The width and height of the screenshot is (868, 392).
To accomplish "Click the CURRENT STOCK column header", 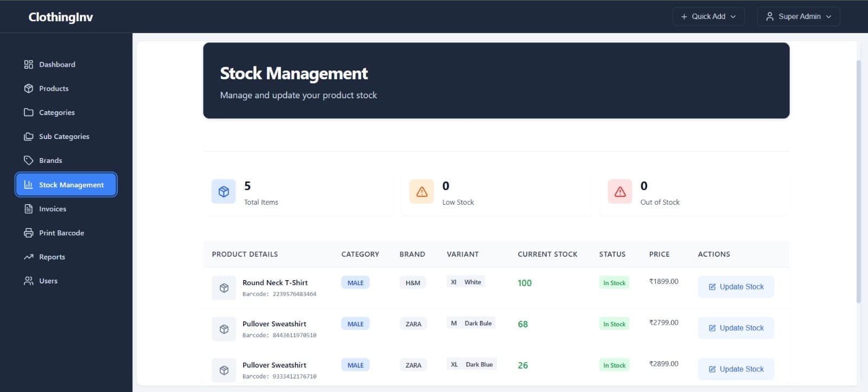I will (547, 254).
